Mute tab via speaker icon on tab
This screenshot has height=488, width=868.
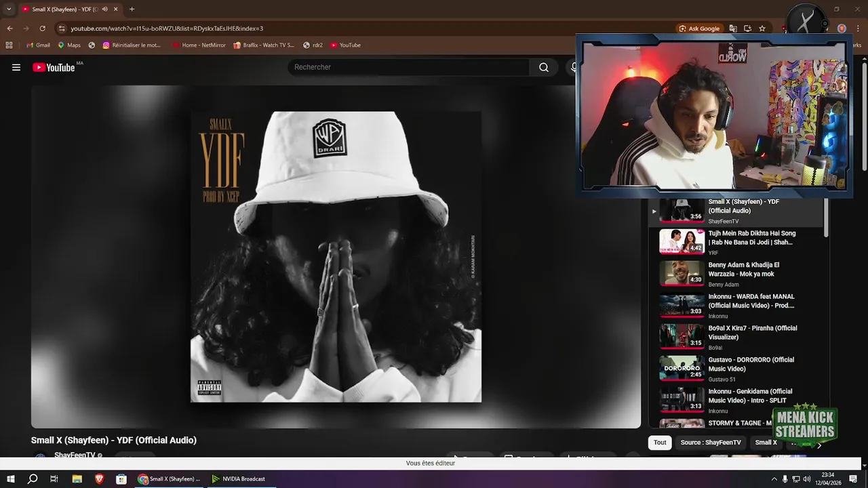(104, 9)
